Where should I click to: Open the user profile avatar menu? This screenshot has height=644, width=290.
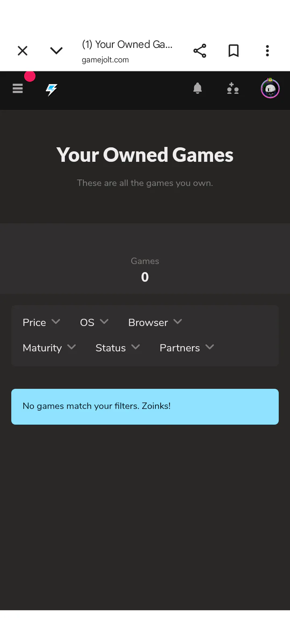coord(270,89)
